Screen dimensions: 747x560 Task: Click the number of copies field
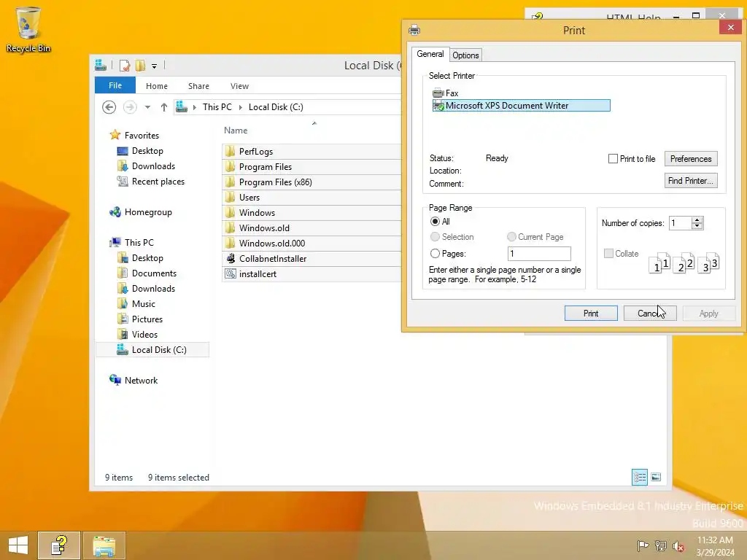(x=681, y=223)
